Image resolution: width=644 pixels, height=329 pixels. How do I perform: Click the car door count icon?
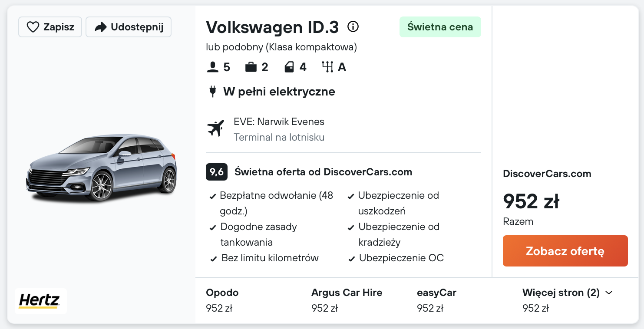tap(289, 67)
